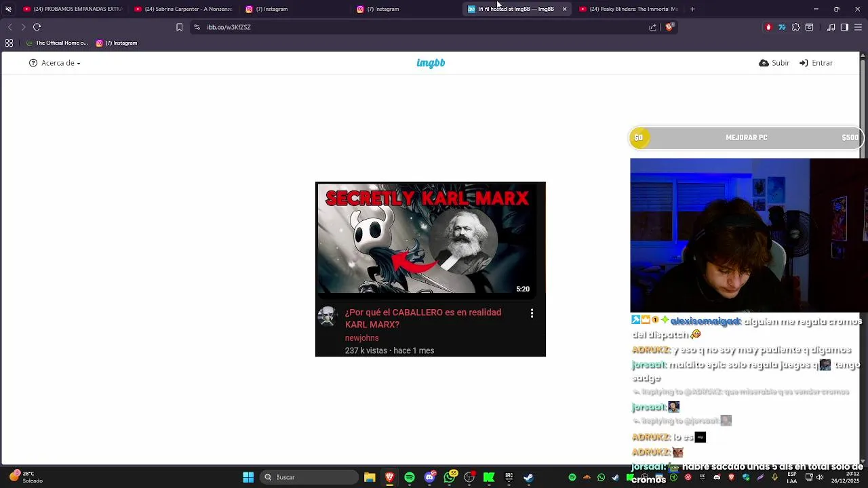Open the tab search toolbar icon

coord(809,27)
